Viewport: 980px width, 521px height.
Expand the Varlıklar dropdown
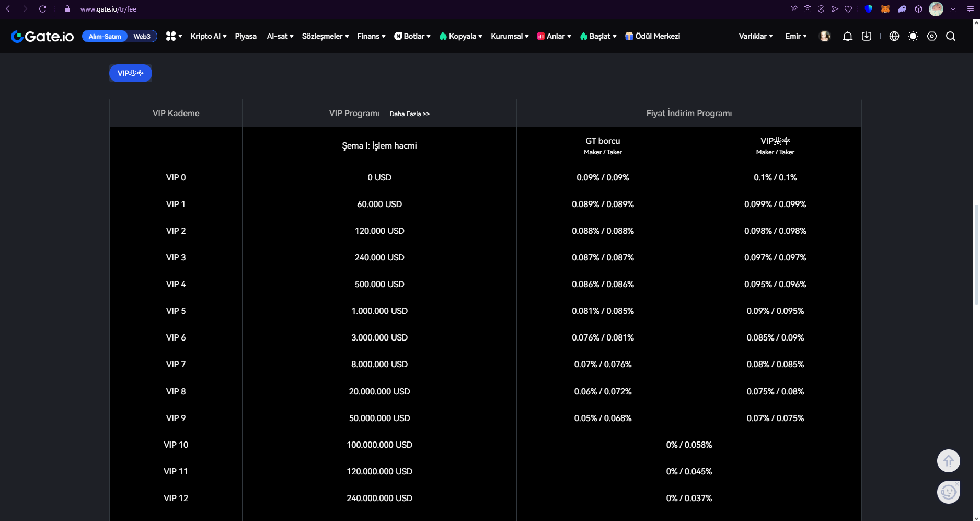[756, 36]
